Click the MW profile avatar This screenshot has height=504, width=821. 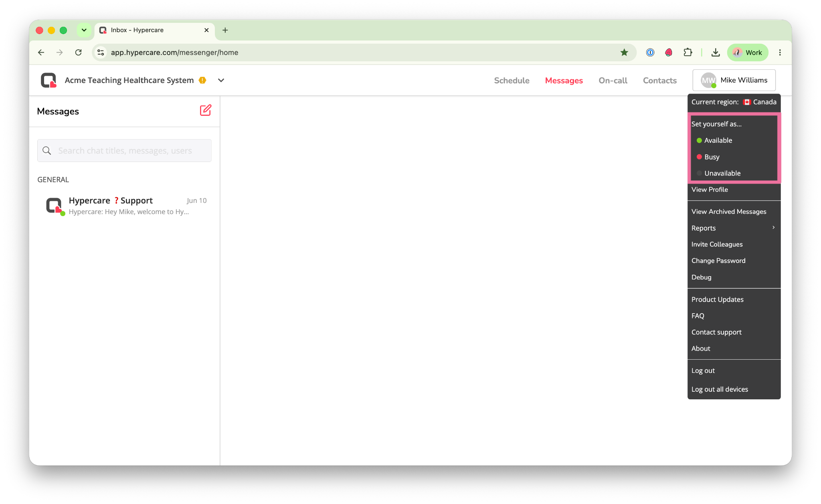pos(708,80)
